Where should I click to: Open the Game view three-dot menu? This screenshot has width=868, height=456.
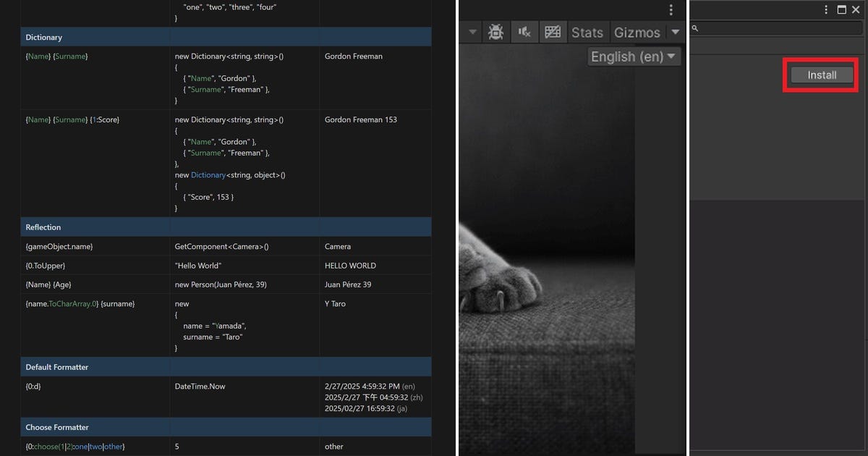(671, 9)
